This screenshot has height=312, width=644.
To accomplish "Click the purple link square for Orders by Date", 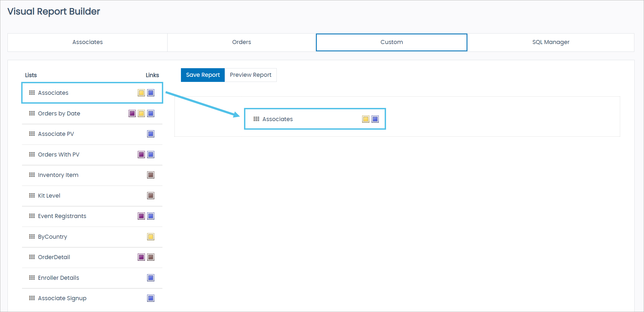I will point(132,113).
